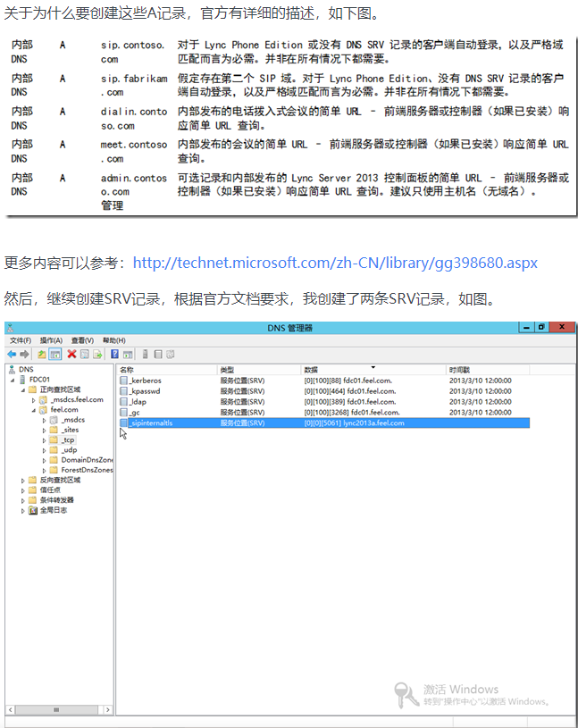578x728 pixels.
Task: Click the Up One Level folder icon
Action: (x=42, y=355)
